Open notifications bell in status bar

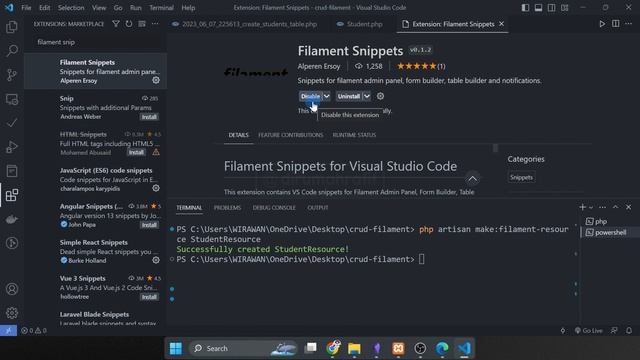tap(629, 330)
